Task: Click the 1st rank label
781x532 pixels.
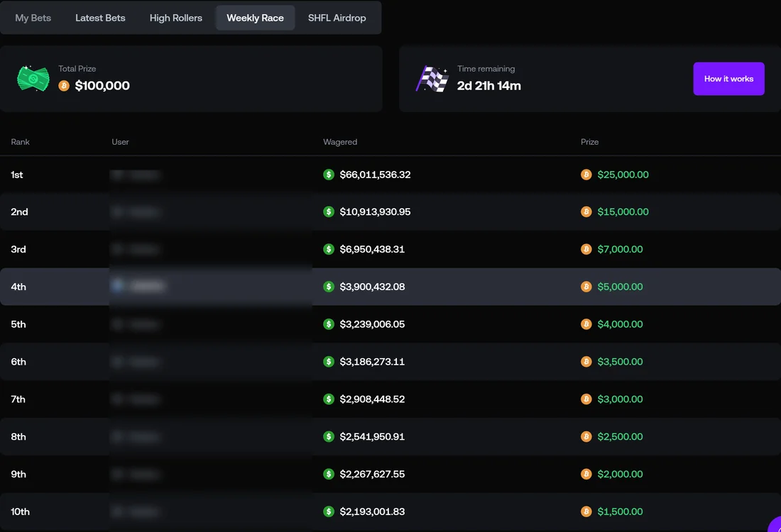Action: coord(17,174)
